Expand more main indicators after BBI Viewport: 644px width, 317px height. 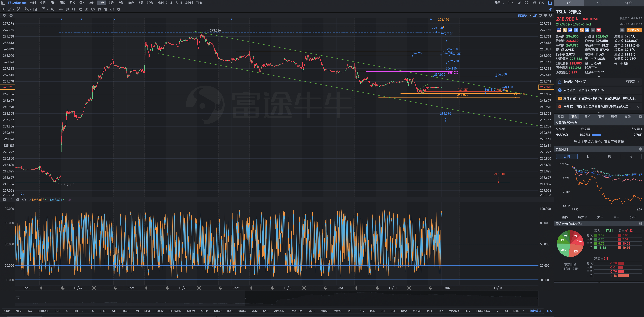click(x=82, y=311)
